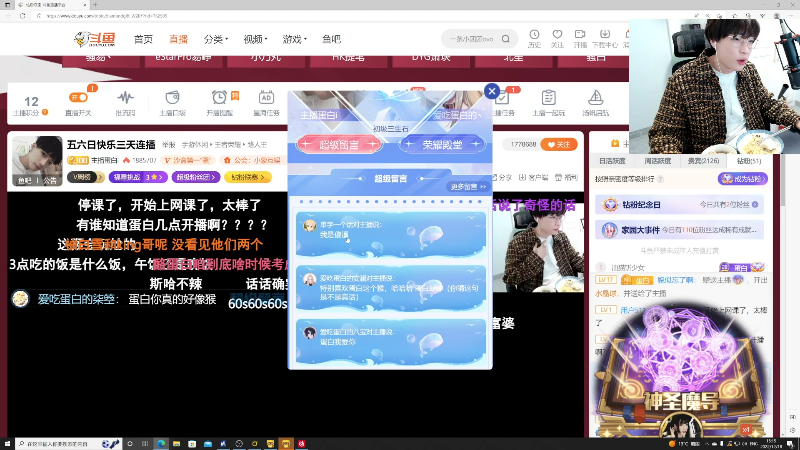
Task: Open the AD task icon
Action: pyautogui.click(x=266, y=97)
